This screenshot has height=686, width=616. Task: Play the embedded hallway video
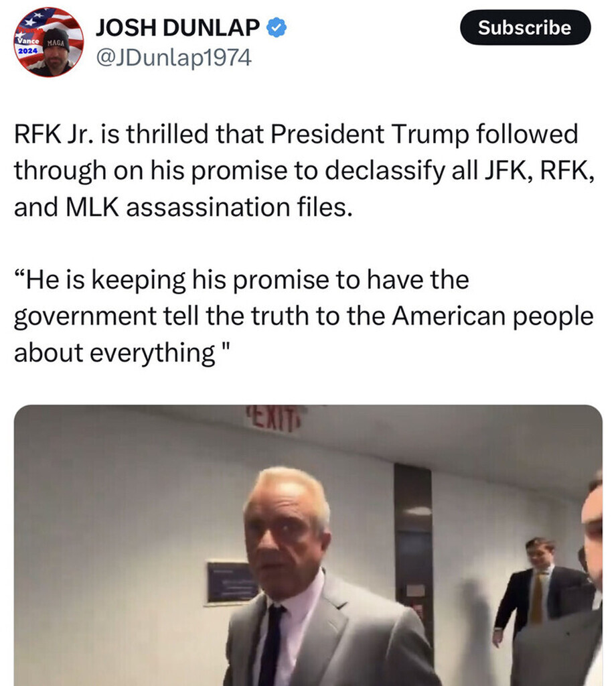click(308, 545)
